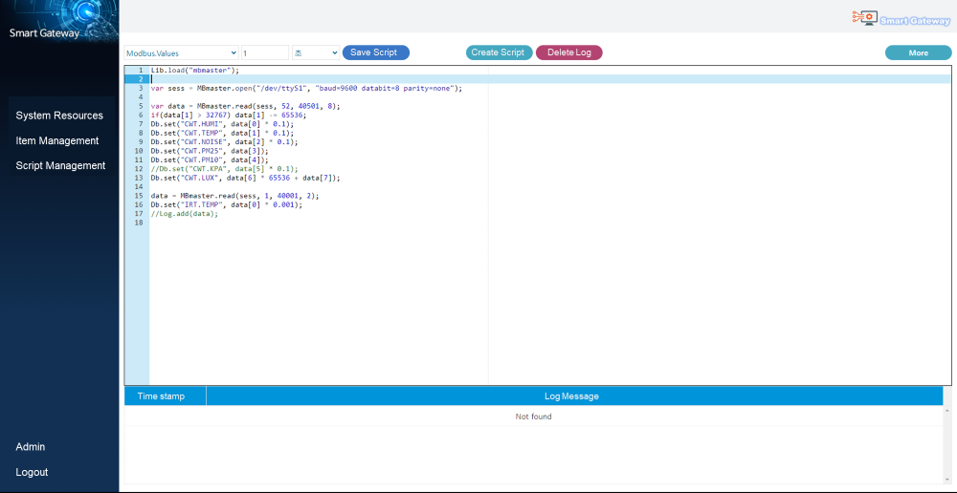957x493 pixels.
Task: Click the Db.set("CWT.LUX") line
Action: (x=245, y=178)
